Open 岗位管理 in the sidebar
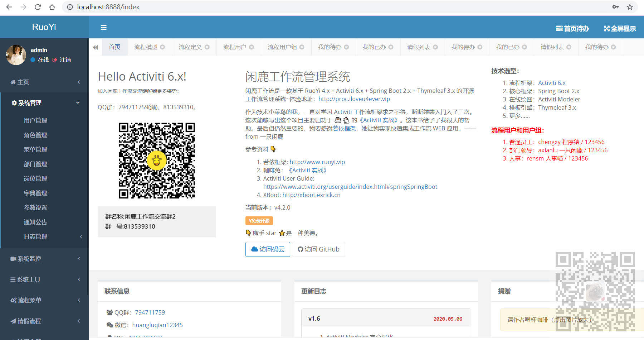The width and height of the screenshot is (644, 340). click(x=35, y=178)
